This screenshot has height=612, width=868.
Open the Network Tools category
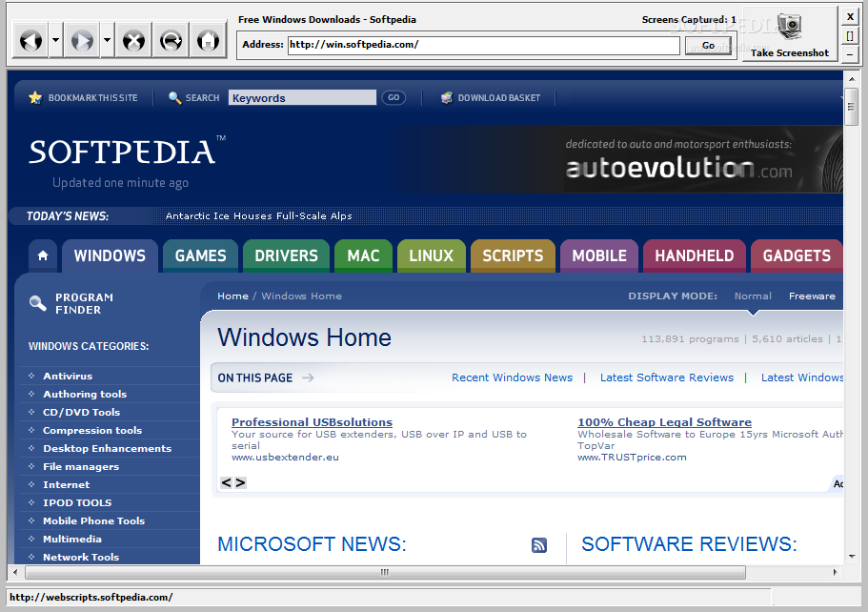[81, 557]
